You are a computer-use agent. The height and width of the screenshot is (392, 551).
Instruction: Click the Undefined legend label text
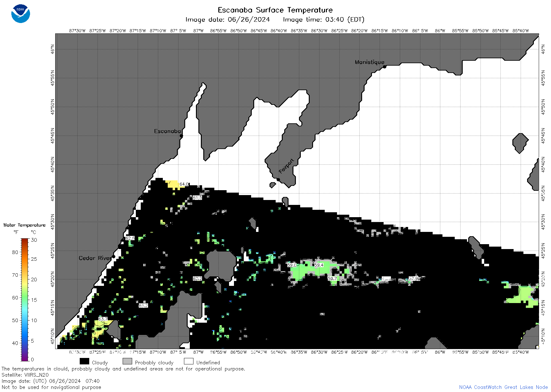208,363
